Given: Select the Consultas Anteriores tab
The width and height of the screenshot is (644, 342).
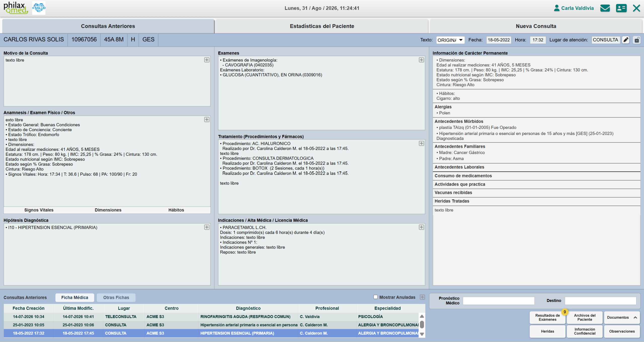Looking at the screenshot, I should click(108, 26).
